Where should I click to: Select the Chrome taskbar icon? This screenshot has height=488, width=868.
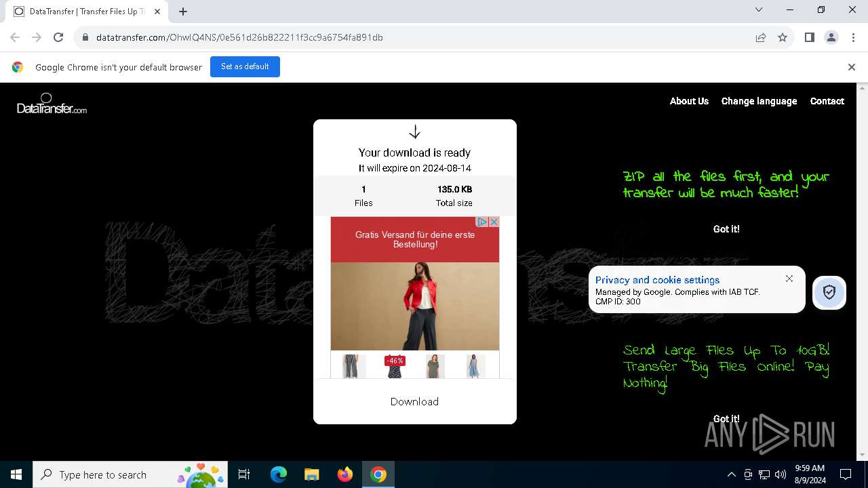[x=378, y=474]
